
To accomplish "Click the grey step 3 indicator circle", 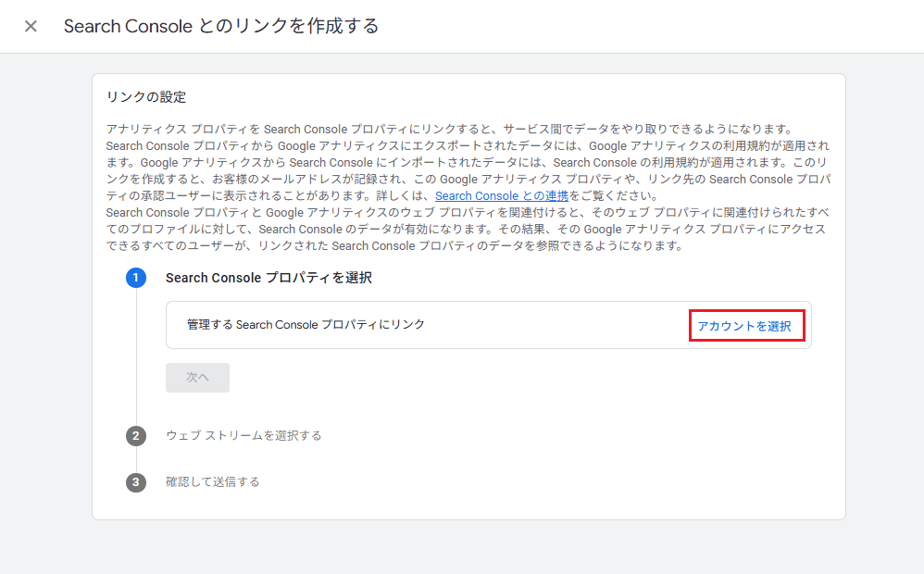I will pyautogui.click(x=136, y=481).
